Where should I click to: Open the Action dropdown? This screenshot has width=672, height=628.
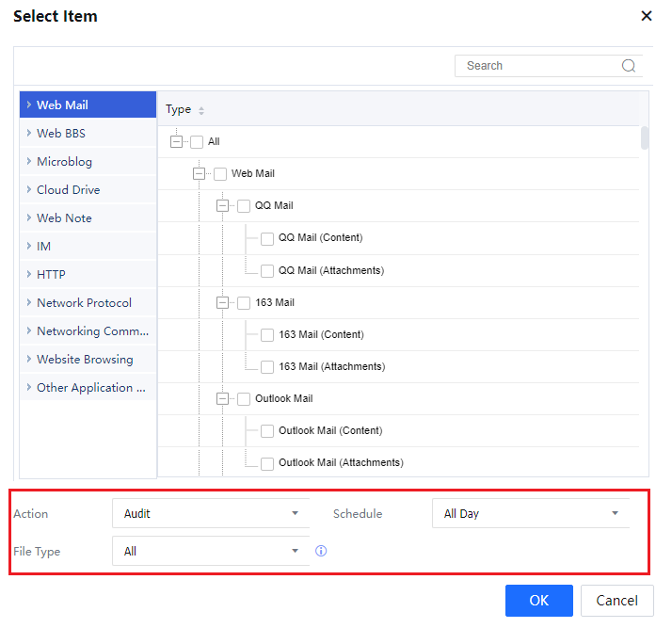(210, 514)
